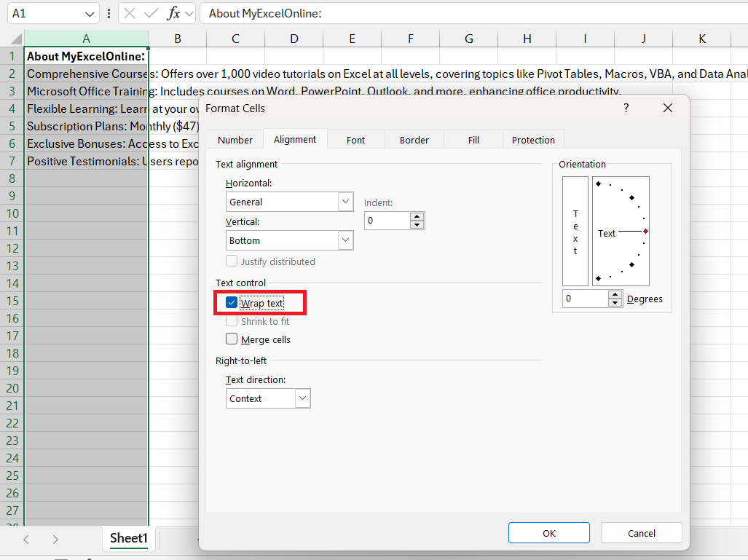Select the Sheet1 tab
The height and width of the screenshot is (560, 748).
coord(129,538)
